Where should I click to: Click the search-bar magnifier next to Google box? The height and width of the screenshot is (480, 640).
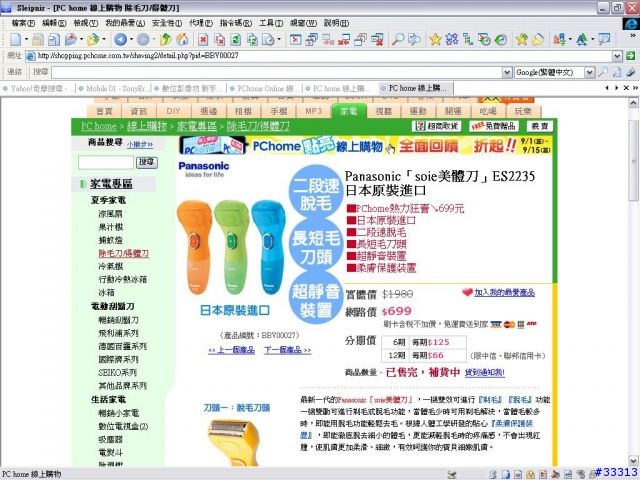point(602,72)
